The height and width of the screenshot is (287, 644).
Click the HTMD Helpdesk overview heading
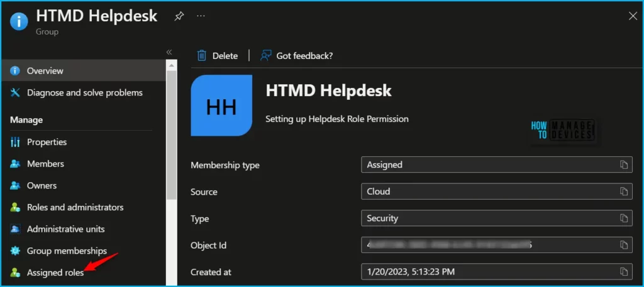328,90
